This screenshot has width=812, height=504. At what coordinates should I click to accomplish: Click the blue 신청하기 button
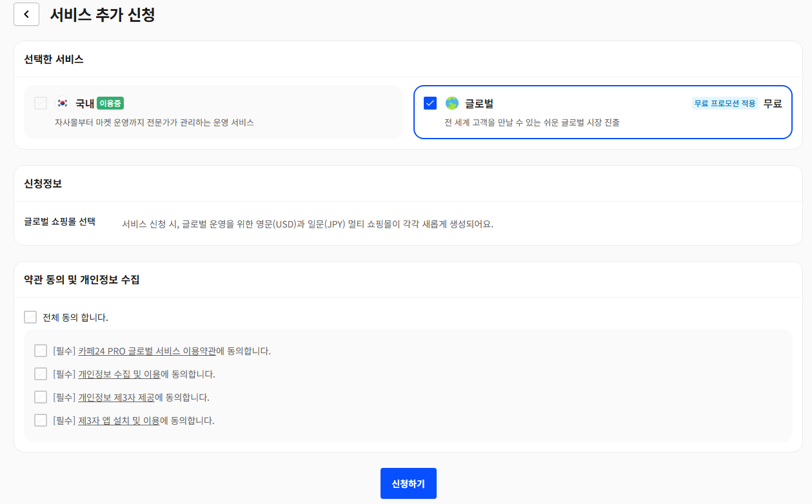click(408, 483)
